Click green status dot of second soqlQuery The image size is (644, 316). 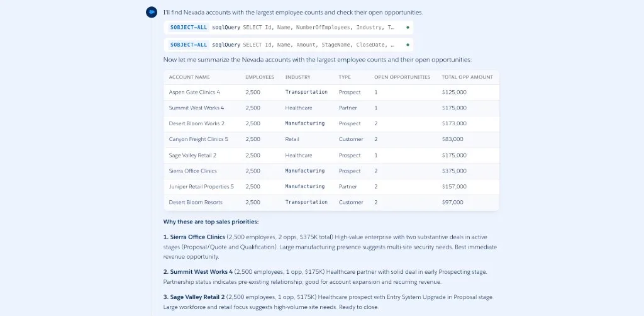tap(408, 45)
